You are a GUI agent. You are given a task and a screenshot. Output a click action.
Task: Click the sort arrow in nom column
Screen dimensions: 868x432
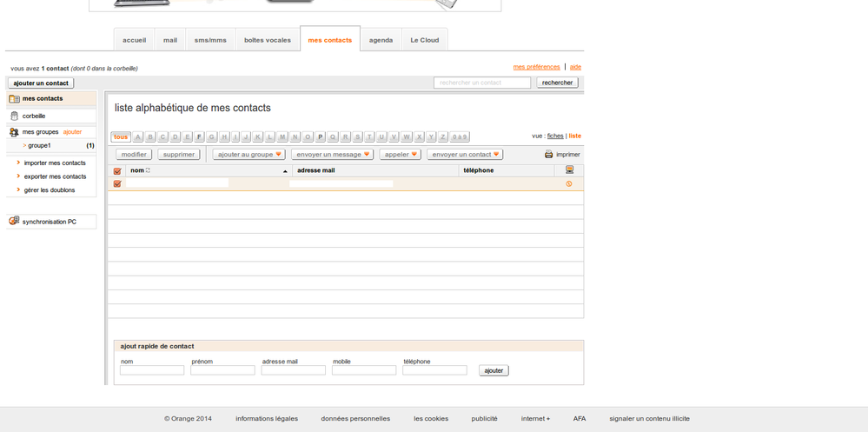285,171
